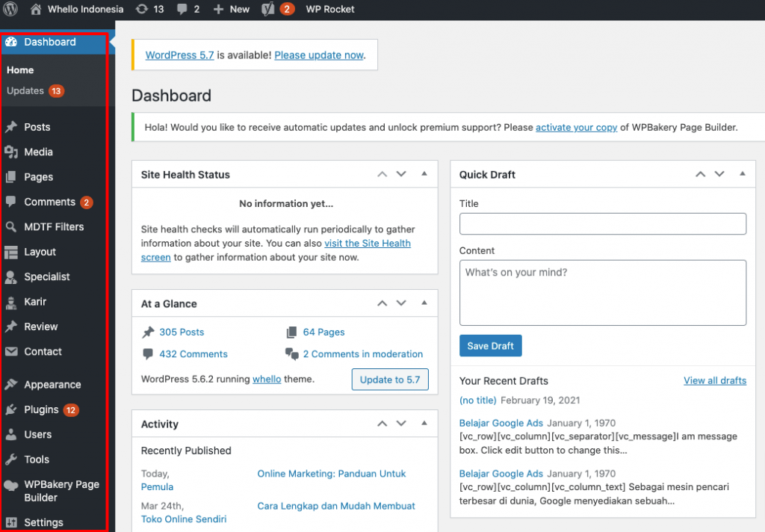Open the updates icon in admin bar
The width and height of the screenshot is (765, 532).
pyautogui.click(x=142, y=9)
